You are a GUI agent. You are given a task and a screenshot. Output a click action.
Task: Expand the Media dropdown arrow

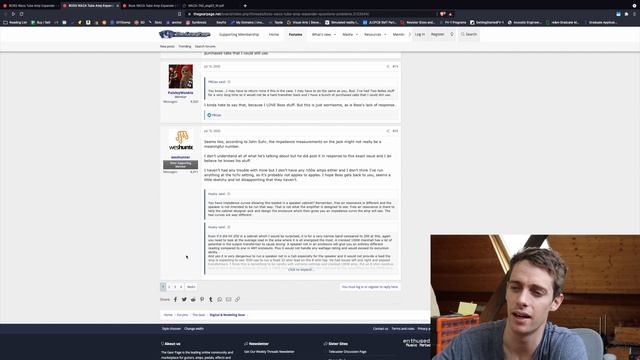pyautogui.click(x=357, y=35)
